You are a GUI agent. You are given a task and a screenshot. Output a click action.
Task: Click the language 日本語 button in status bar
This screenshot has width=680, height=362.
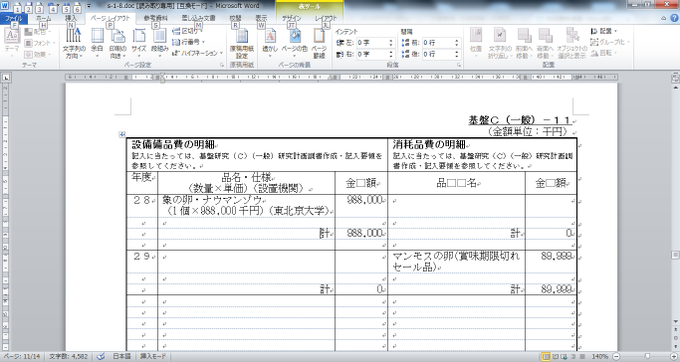[x=122, y=356]
